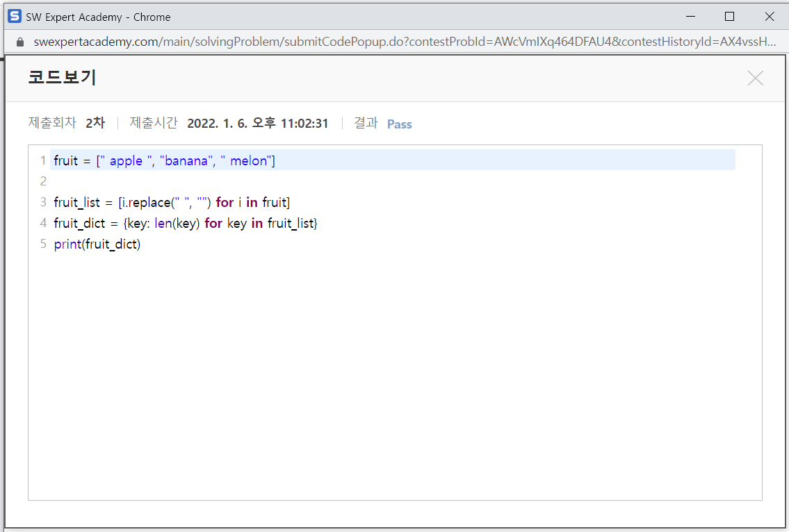Close the 코드보기 popup with the X

756,78
